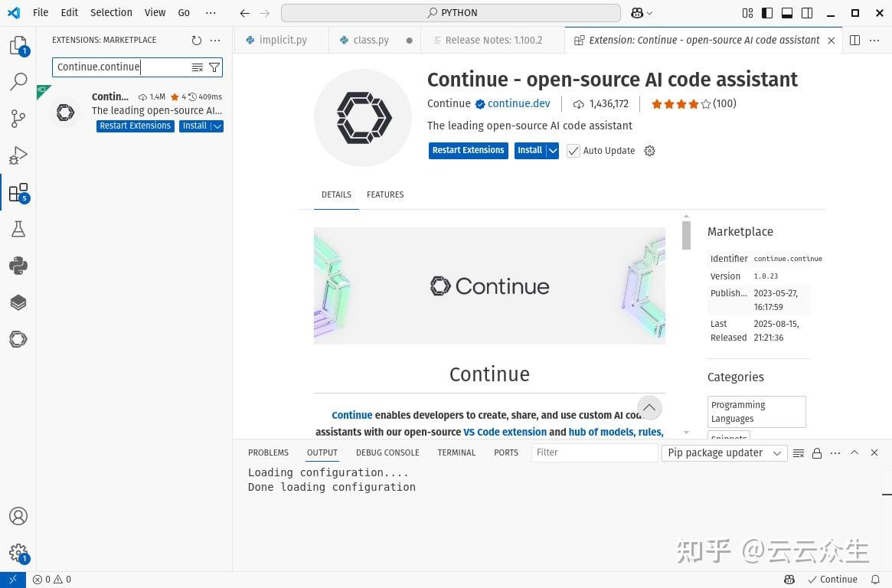Toggle secondary side bar visibility

coord(807,13)
